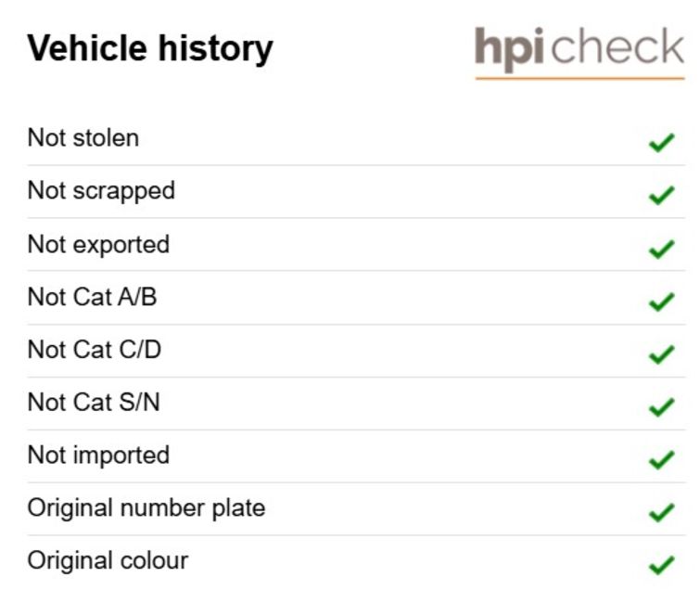700x603 pixels.
Task: Select the Not stolen row label
Action: pyautogui.click(x=83, y=137)
